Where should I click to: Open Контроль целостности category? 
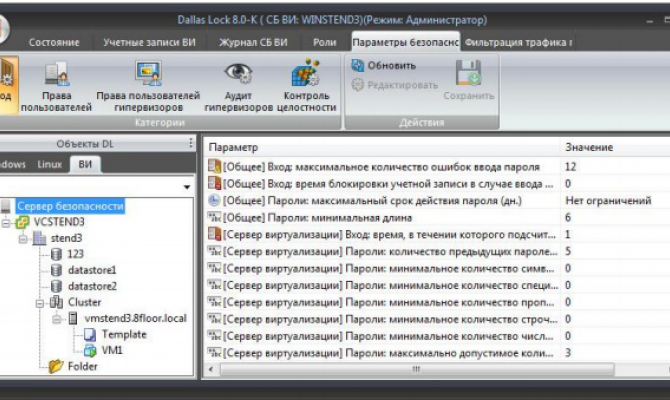tap(306, 85)
